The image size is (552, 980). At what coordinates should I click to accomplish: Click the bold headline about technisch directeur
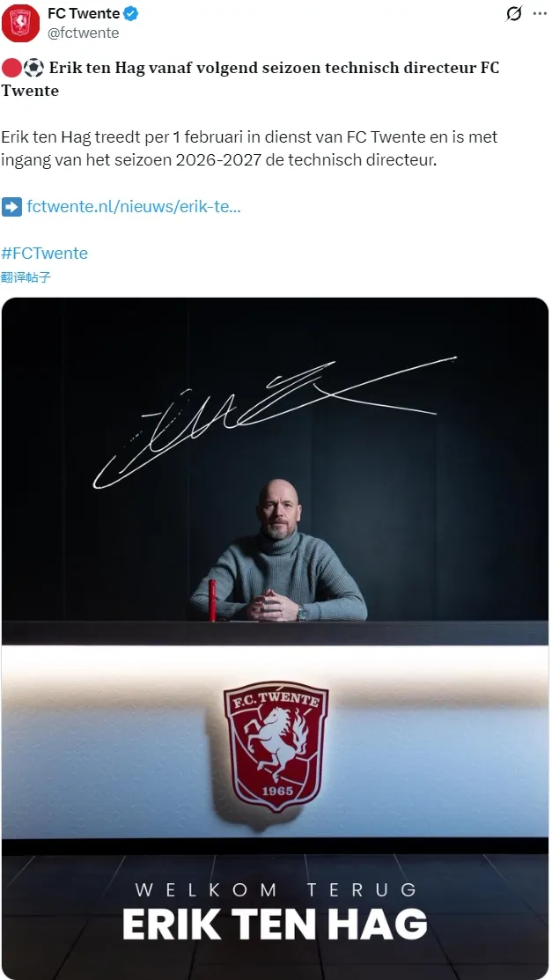pyautogui.click(x=250, y=78)
